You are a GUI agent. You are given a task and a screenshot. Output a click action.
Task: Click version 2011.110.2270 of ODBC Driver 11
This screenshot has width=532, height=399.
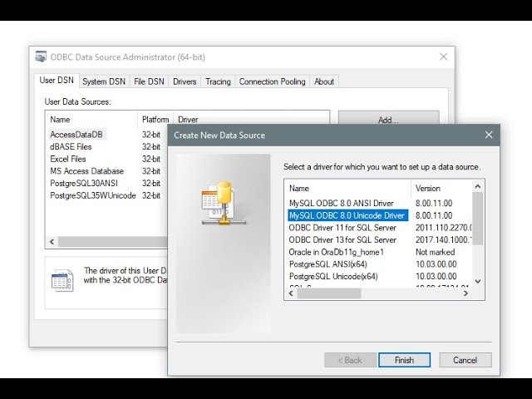click(443, 228)
